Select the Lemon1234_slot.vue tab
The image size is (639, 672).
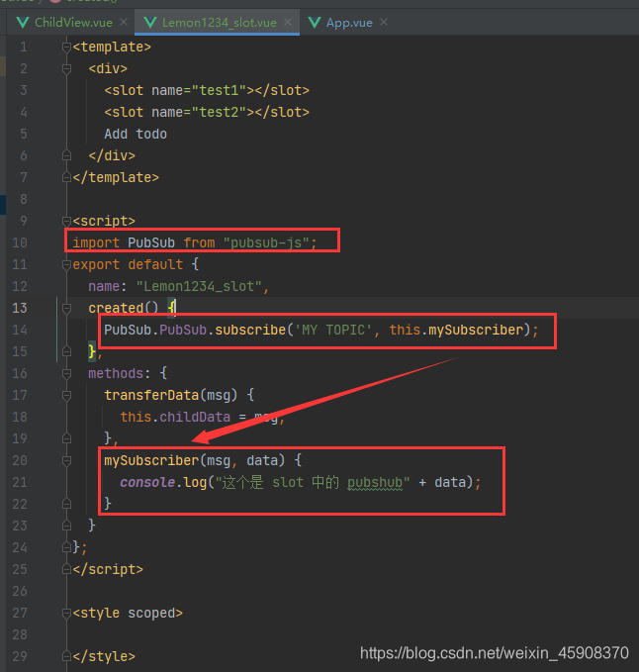(220, 23)
